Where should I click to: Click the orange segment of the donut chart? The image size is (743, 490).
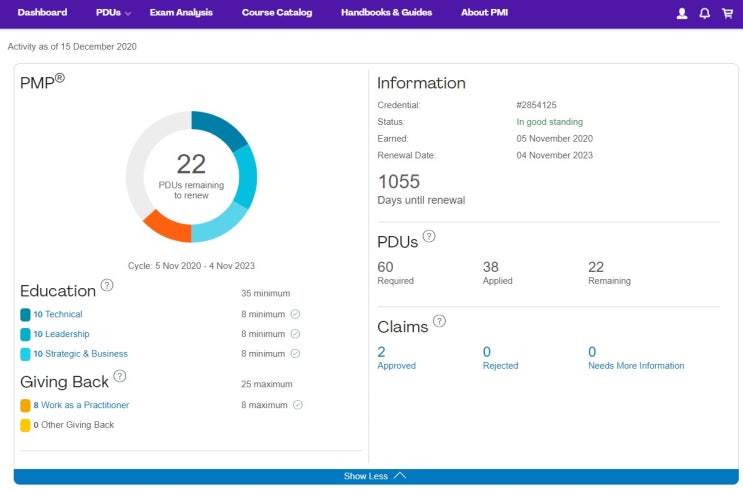point(169,227)
